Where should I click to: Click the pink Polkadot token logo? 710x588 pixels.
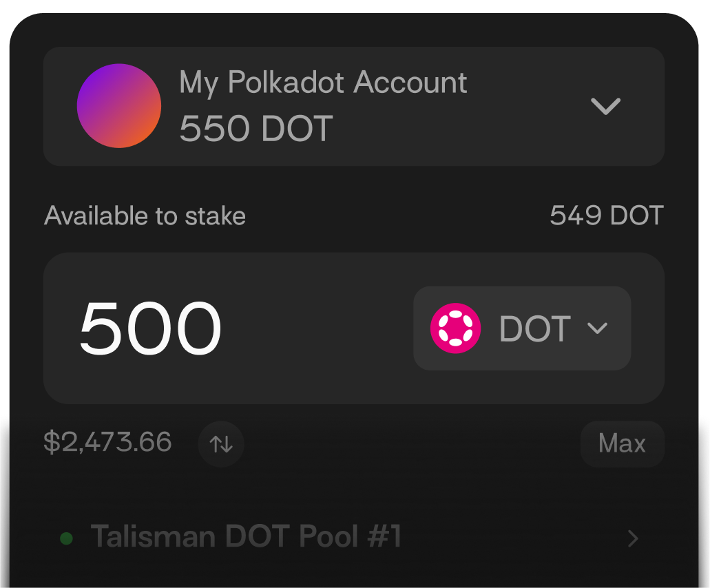[x=455, y=328]
